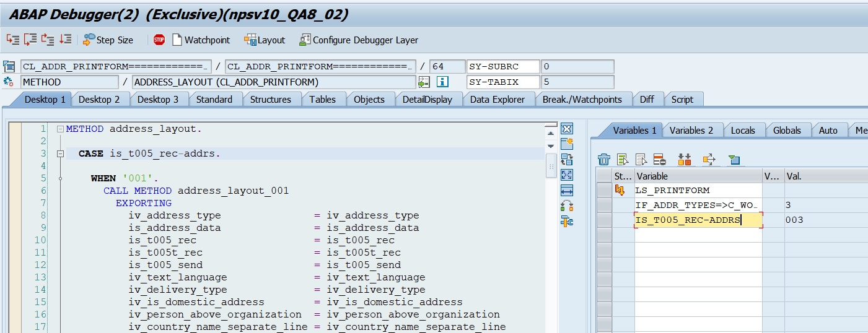Open Configure Debugger Layer

tap(359, 40)
